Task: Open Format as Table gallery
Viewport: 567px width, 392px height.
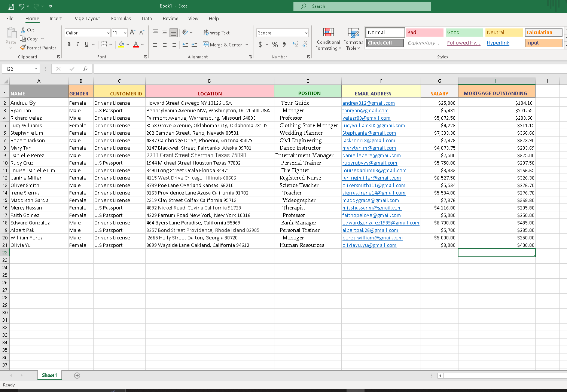Action: 353,39
